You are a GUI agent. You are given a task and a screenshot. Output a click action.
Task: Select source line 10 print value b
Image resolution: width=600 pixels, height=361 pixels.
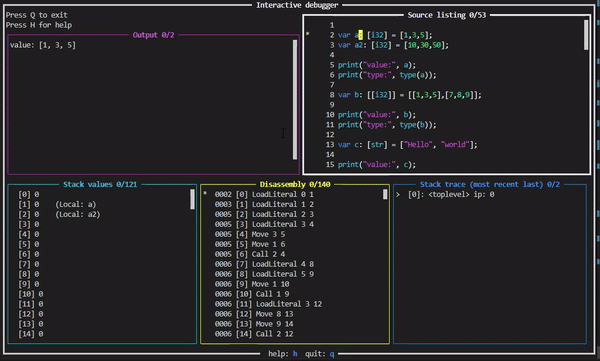point(377,114)
